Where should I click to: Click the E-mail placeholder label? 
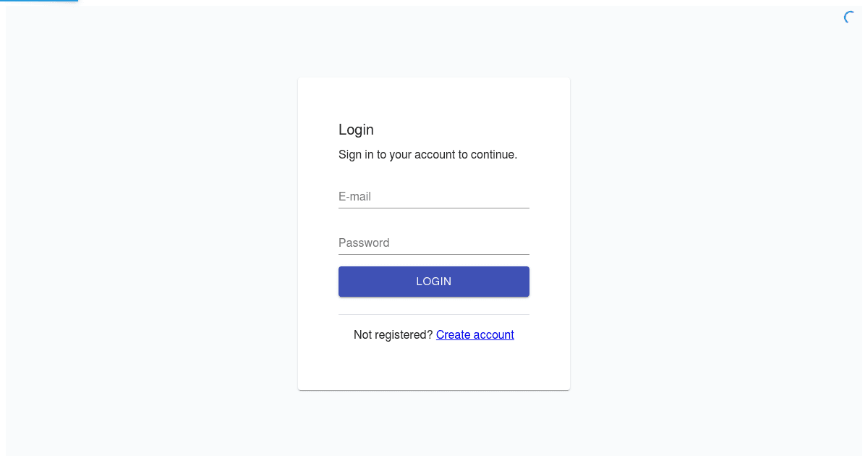pos(354,196)
